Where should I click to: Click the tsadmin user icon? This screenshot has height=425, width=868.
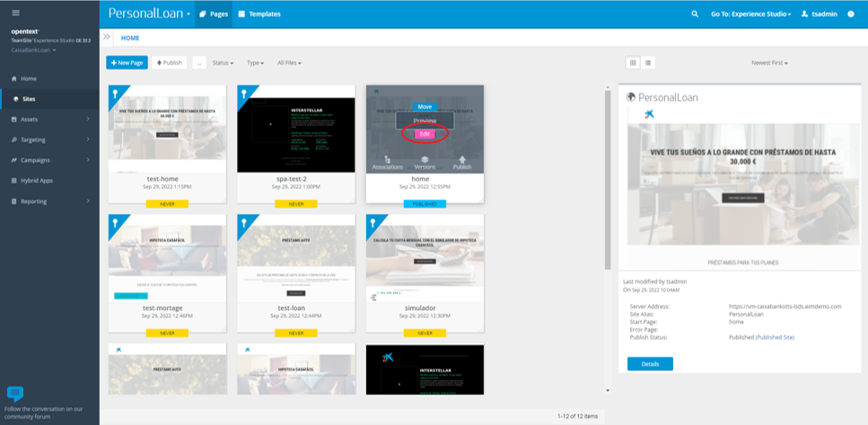click(x=805, y=14)
